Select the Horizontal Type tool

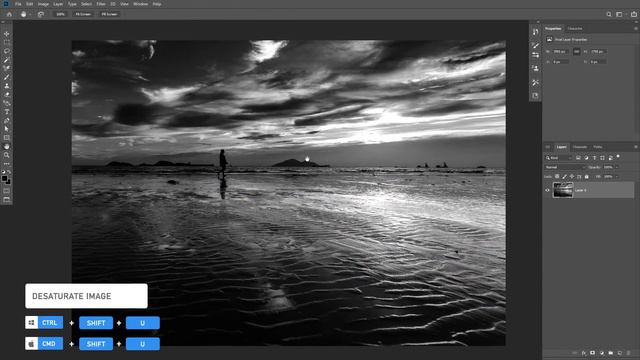tap(7, 112)
